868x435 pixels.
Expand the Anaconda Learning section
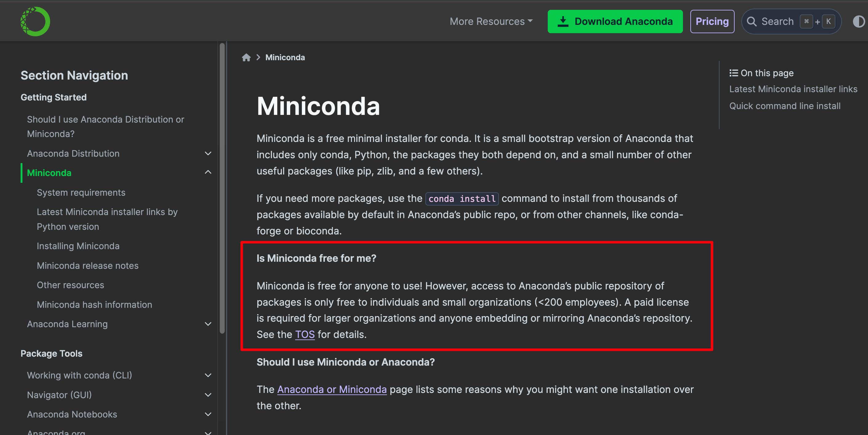pos(208,324)
